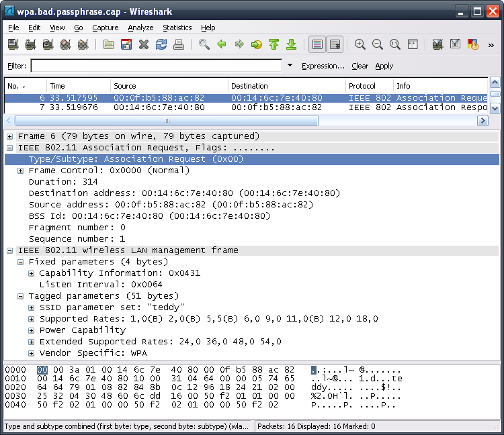Viewport: 504px width, 435px height.
Task: Click the Apply filter button
Action: (x=384, y=66)
